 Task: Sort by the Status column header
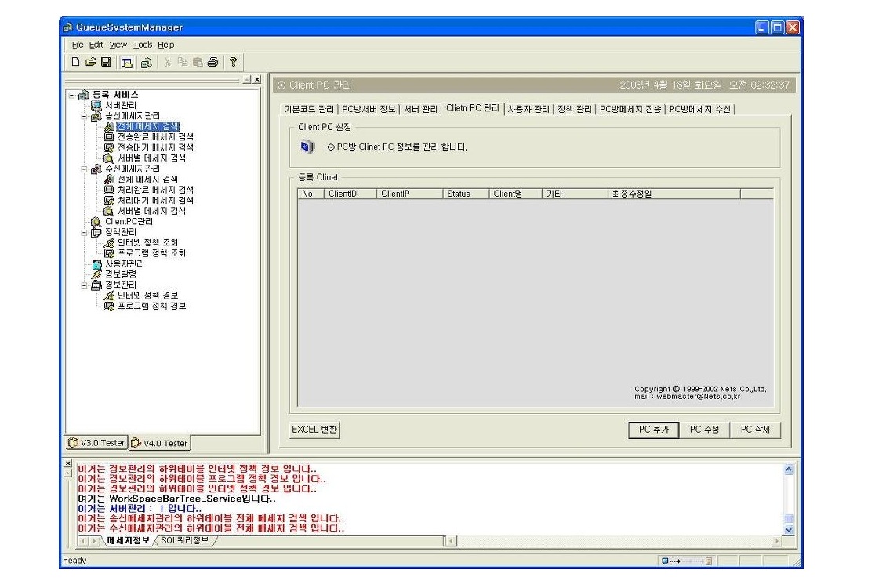pyautogui.click(x=466, y=194)
